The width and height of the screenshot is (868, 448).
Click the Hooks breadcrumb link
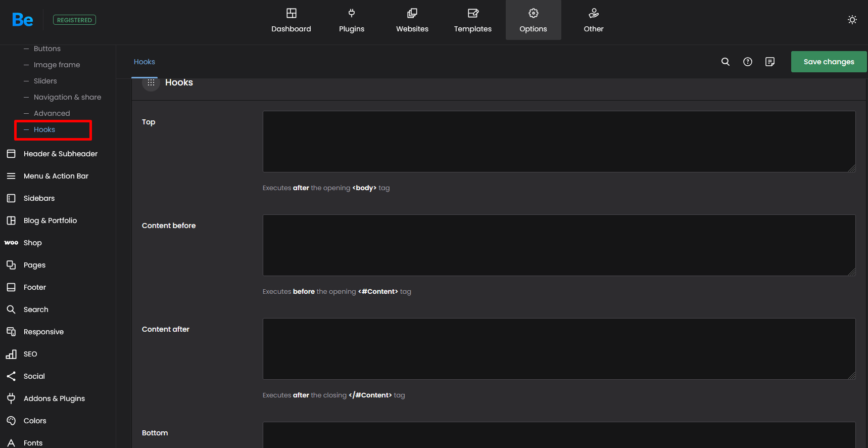(144, 62)
